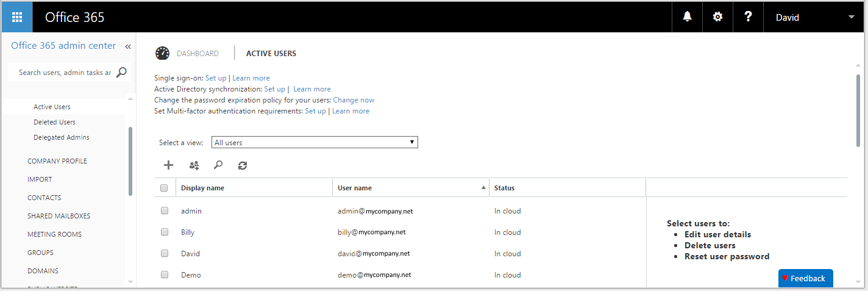Focus the search users and admin tasks field
The image size is (868, 291).
coord(65,72)
